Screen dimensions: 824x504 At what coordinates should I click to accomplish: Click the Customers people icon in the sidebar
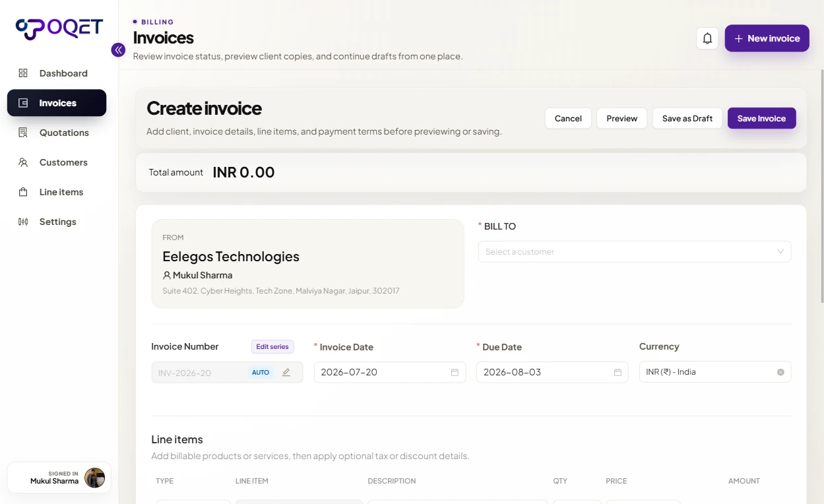(x=23, y=162)
